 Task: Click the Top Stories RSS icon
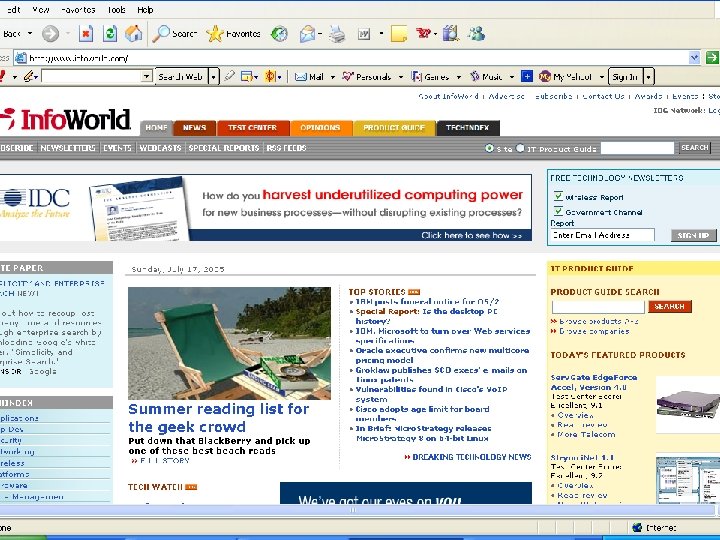414,292
